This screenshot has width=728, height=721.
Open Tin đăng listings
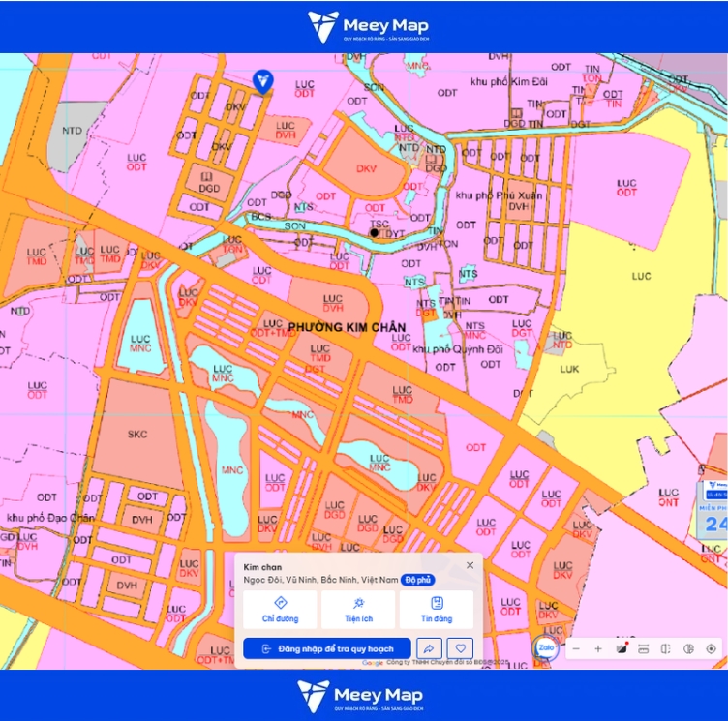click(x=437, y=610)
